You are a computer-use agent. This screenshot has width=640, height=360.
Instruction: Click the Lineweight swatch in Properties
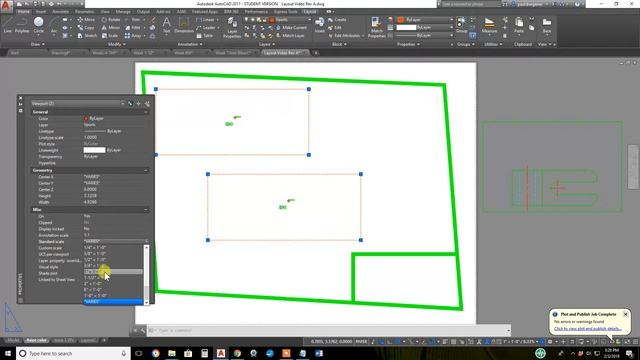pos(94,150)
